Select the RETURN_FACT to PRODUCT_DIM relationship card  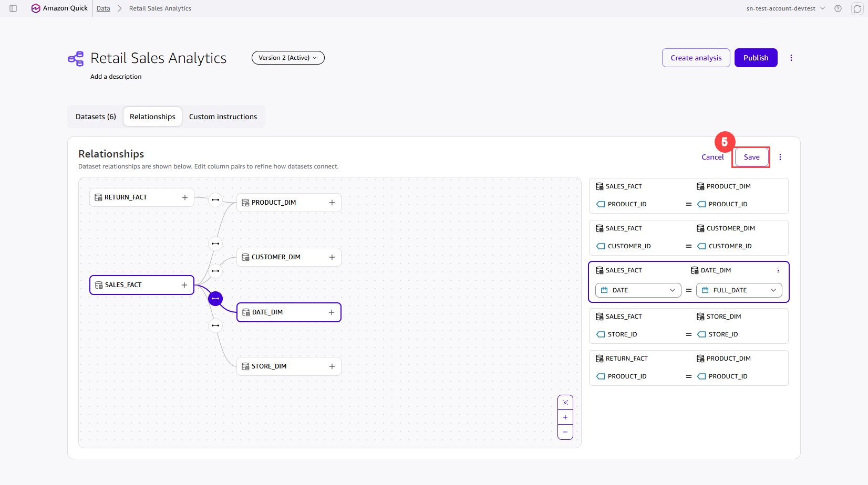(x=688, y=367)
